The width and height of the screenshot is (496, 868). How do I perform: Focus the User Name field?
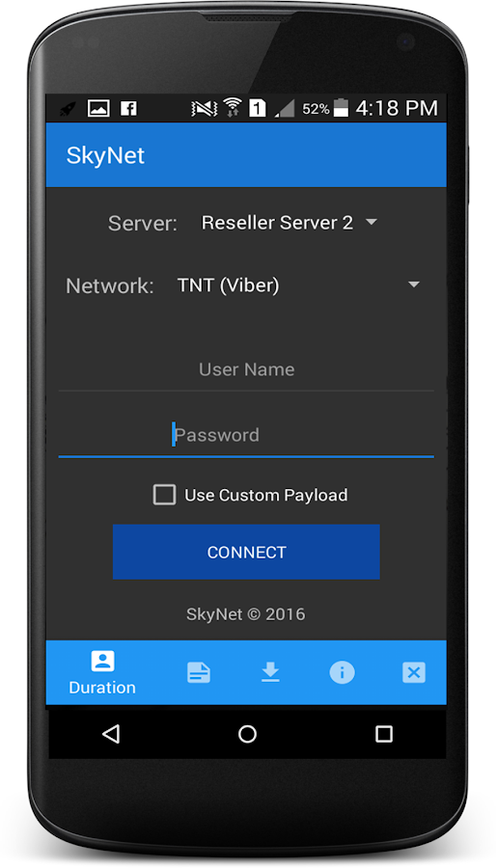click(246, 369)
